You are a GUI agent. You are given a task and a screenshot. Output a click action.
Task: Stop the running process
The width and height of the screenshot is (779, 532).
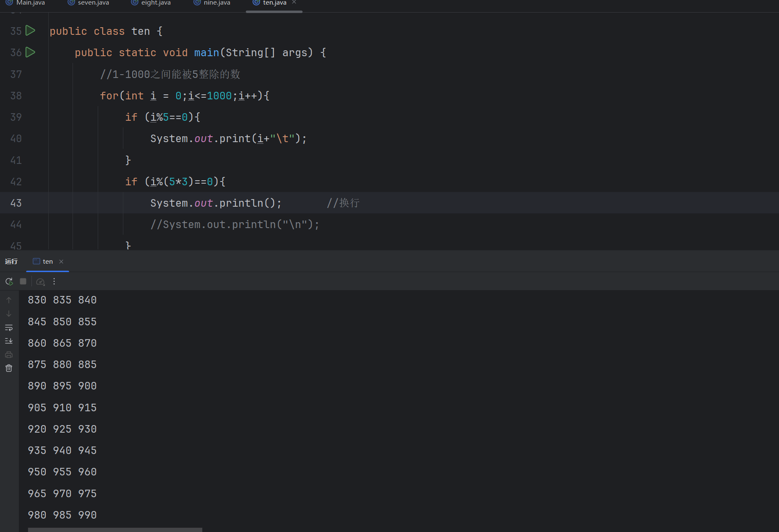click(x=23, y=281)
